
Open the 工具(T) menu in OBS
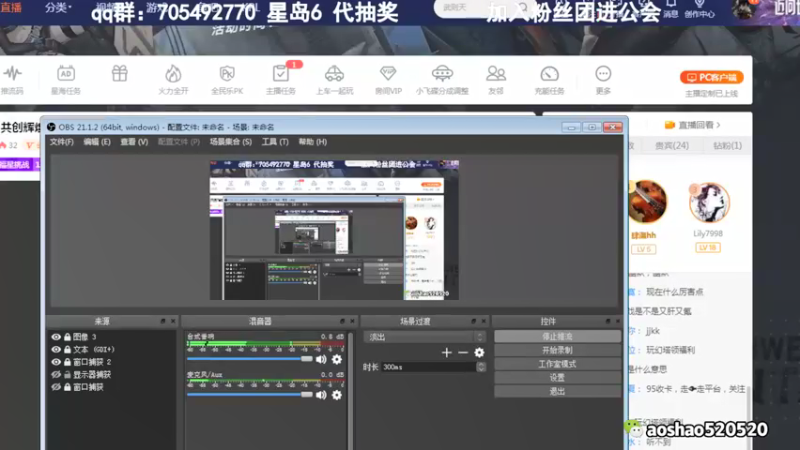tap(275, 142)
